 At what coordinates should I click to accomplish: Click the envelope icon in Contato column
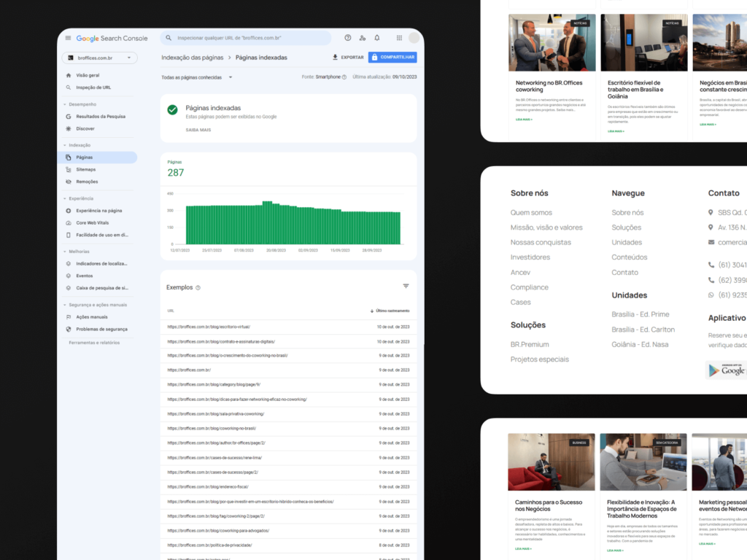[x=711, y=242]
